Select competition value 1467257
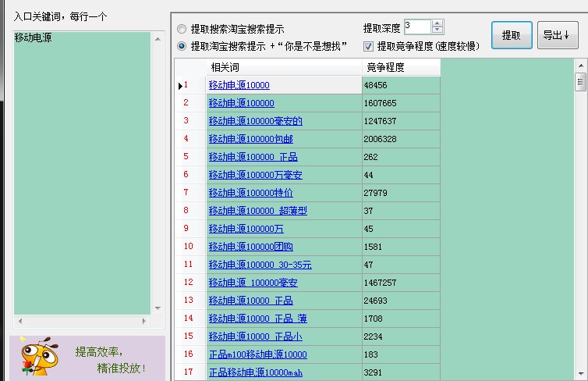 coord(401,283)
